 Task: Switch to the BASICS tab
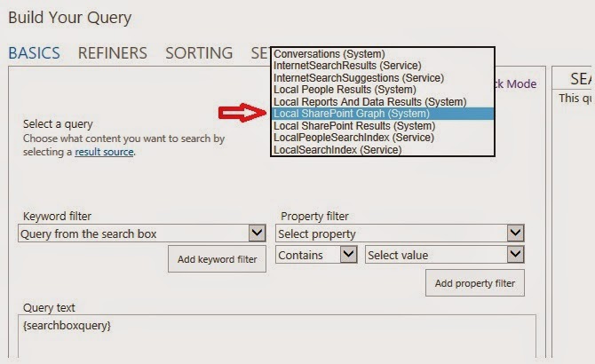(x=34, y=52)
